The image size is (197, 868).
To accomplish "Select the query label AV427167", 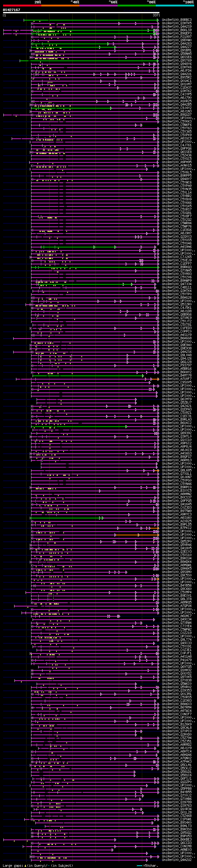I will [11, 10].
